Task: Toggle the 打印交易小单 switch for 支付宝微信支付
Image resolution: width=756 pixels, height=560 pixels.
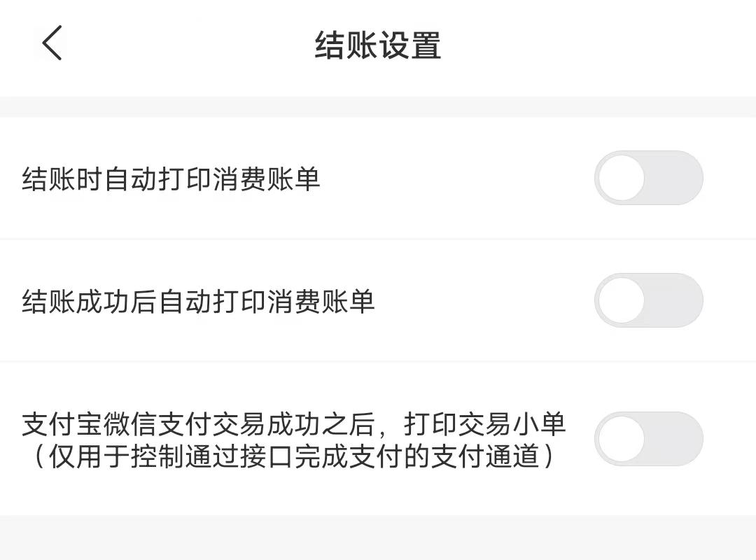Action: coord(648,439)
